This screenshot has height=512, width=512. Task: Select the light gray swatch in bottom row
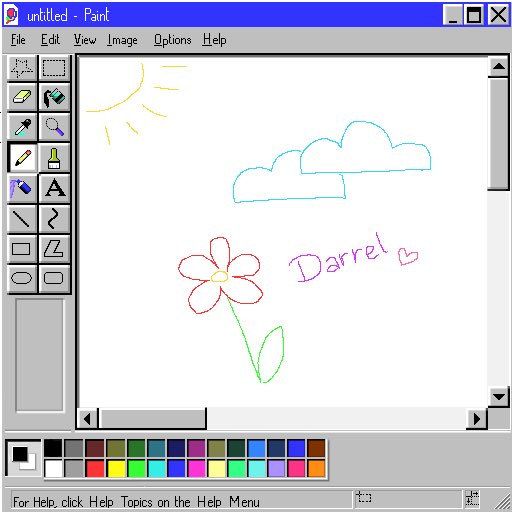click(x=74, y=468)
